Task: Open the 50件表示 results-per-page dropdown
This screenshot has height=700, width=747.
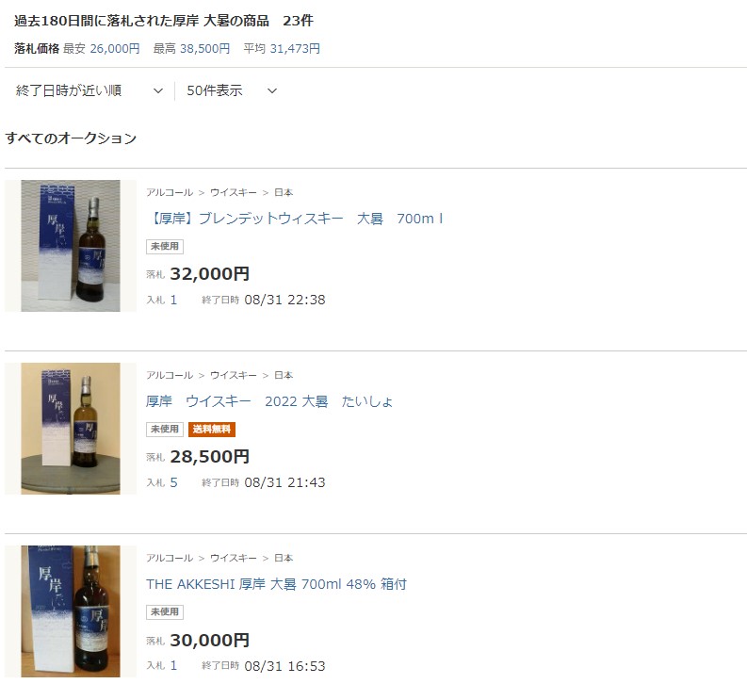Action: pyautogui.click(x=232, y=90)
